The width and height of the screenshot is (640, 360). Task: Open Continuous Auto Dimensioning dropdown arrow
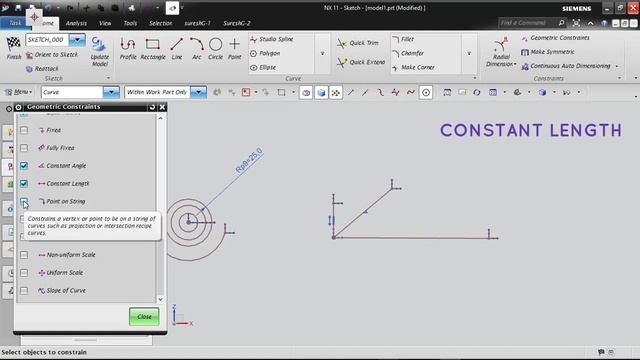click(617, 66)
